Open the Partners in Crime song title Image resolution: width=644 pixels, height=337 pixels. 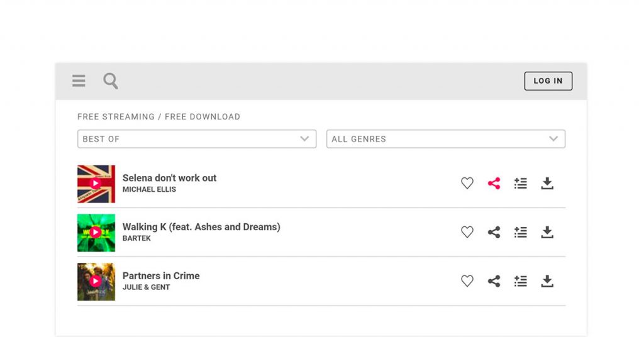[x=161, y=276]
